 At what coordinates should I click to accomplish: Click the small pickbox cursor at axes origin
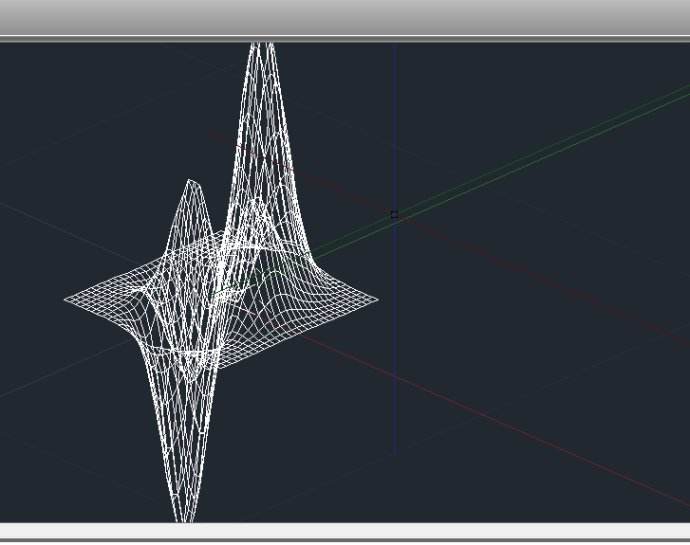(394, 215)
